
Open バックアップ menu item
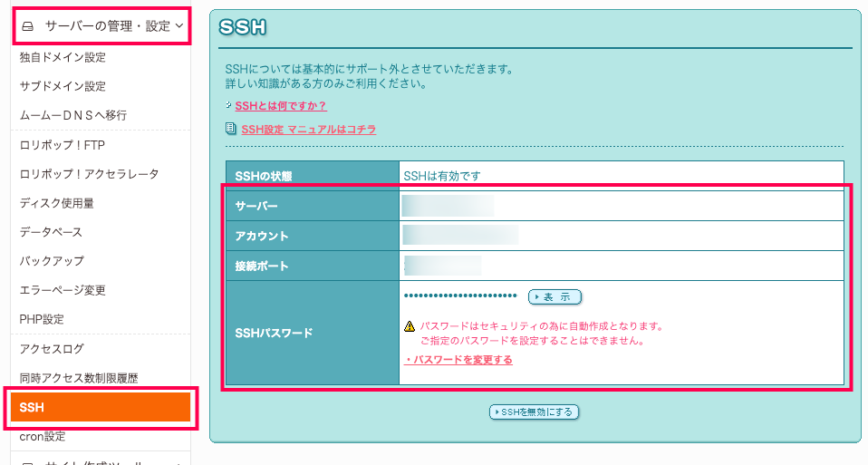click(x=52, y=261)
